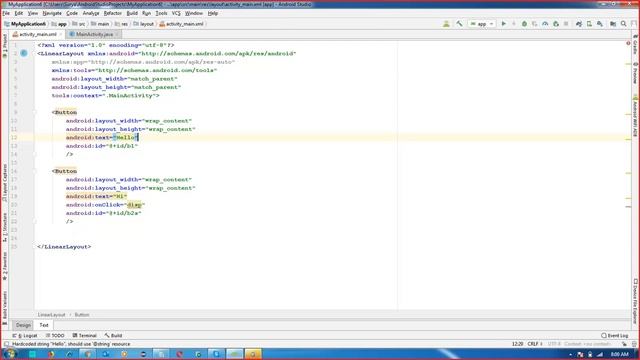Screen dimensions: 640x360
Task: Start debugging with the green bug icon
Action: 524,24
